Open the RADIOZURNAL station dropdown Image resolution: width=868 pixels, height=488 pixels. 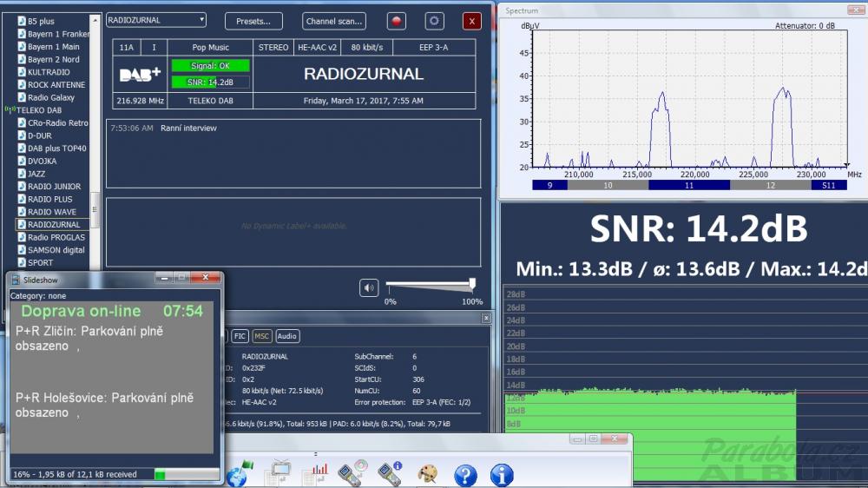(156, 20)
